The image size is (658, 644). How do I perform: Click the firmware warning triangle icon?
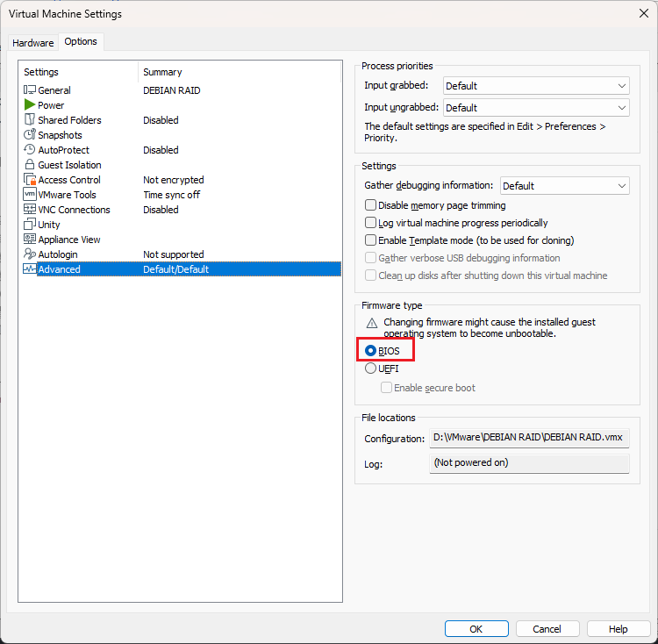point(372,323)
